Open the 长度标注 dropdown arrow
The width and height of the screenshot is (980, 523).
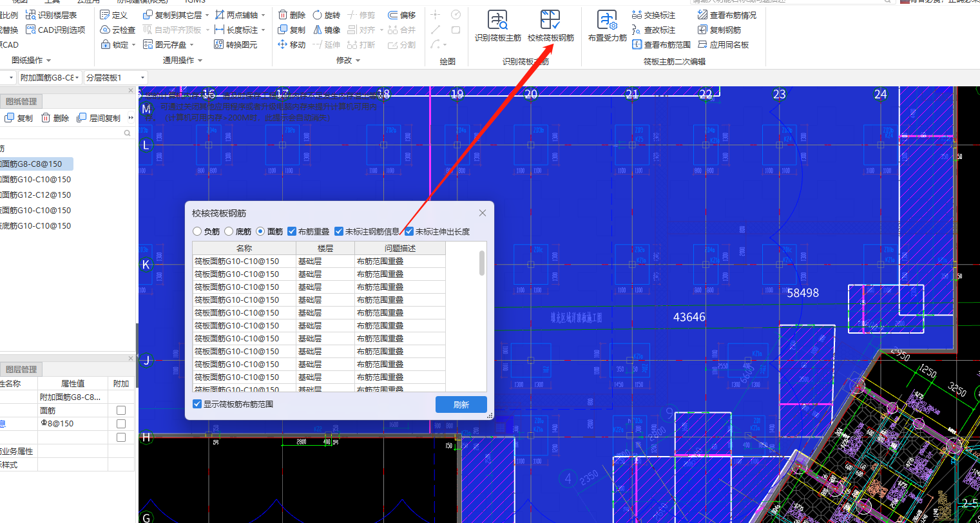(264, 30)
